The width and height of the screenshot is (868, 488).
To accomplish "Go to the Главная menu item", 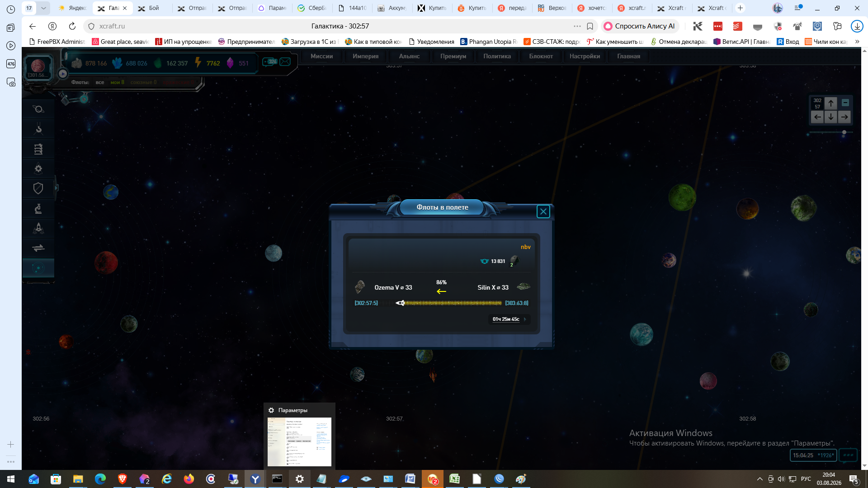I will 629,56.
